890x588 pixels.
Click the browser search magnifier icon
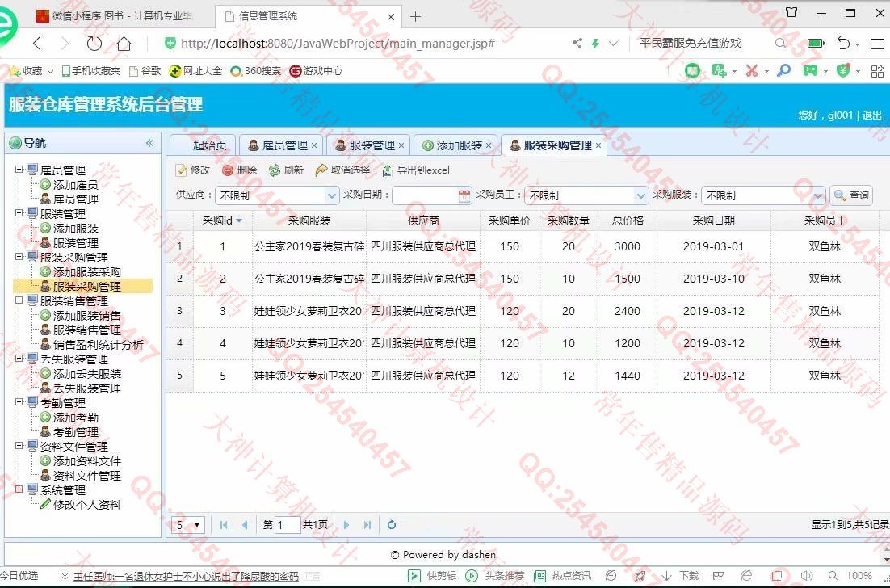[780, 43]
